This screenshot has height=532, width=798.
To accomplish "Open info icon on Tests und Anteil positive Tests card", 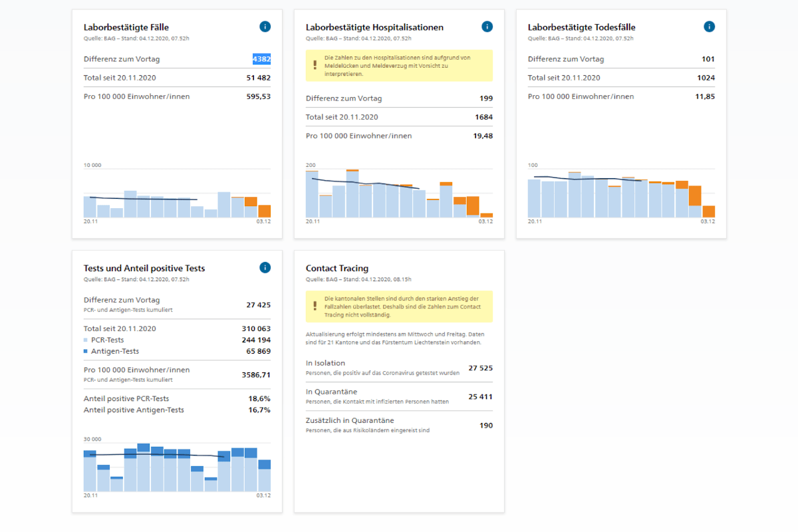I will point(265,267).
